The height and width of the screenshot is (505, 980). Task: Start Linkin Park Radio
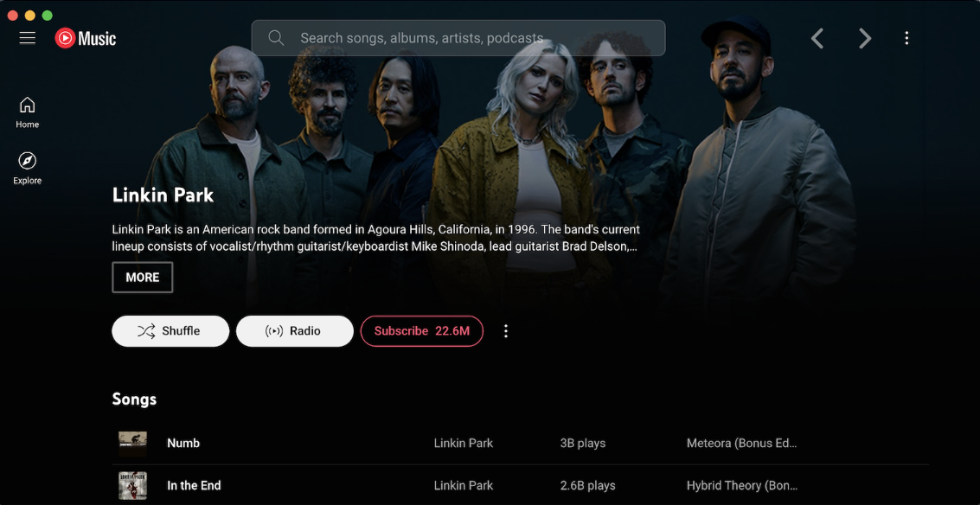295,331
